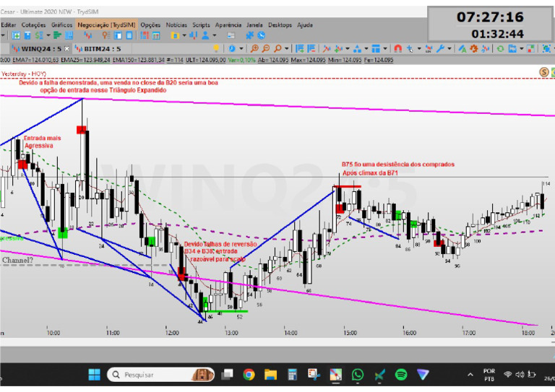Viewport: 555px width, 392px height.
Task: Click the 07:27:16 clock display
Action: 490,17
